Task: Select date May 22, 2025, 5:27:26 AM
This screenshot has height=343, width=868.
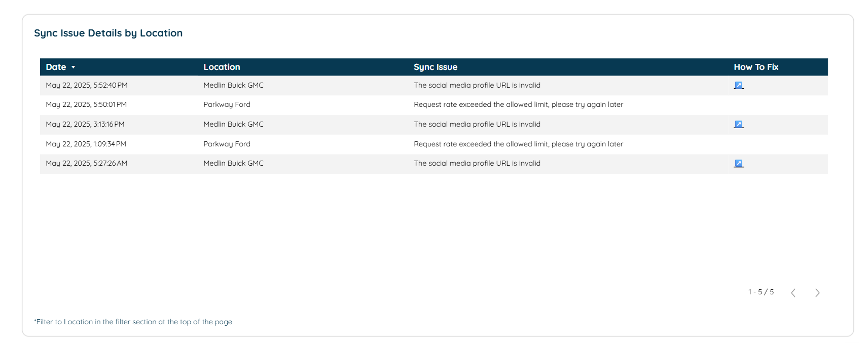Action: [87, 163]
